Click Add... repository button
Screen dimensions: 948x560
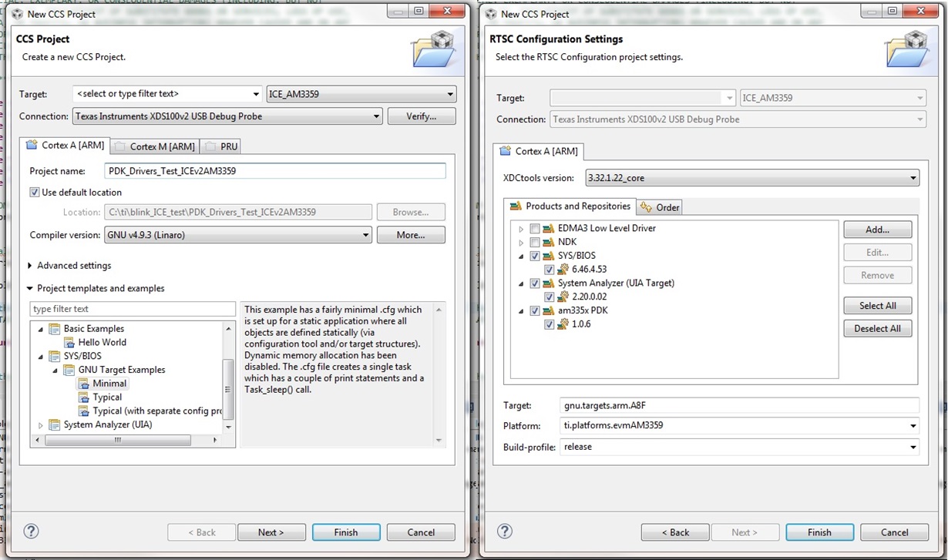coord(878,230)
